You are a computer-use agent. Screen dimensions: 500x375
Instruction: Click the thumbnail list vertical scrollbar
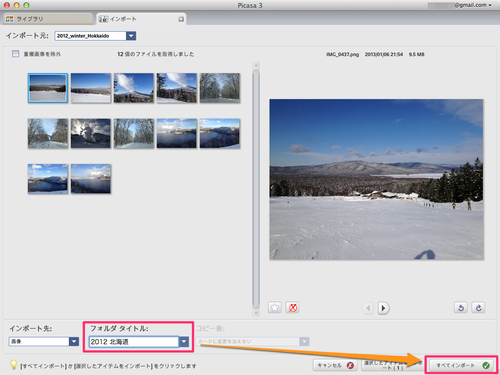click(x=256, y=189)
